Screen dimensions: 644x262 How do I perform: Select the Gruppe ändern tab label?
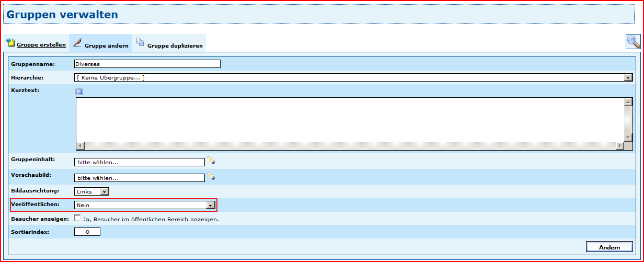(x=107, y=46)
